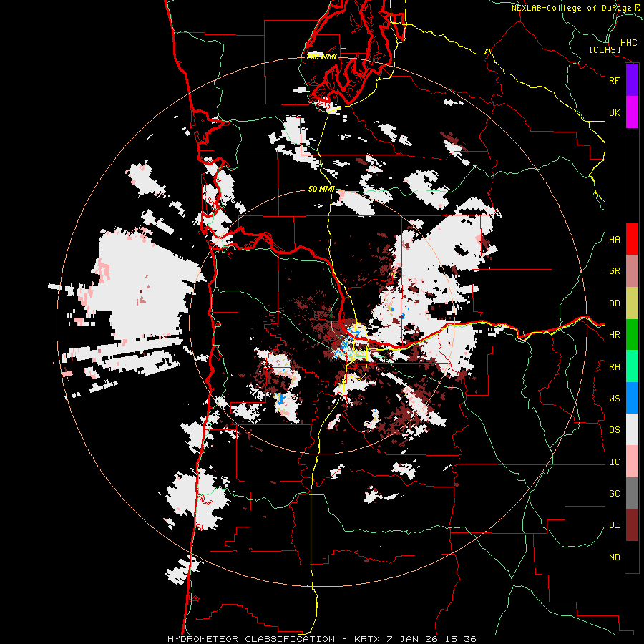This screenshot has height=644, width=644.
Task: Click the RF legend label
Action: (x=614, y=80)
